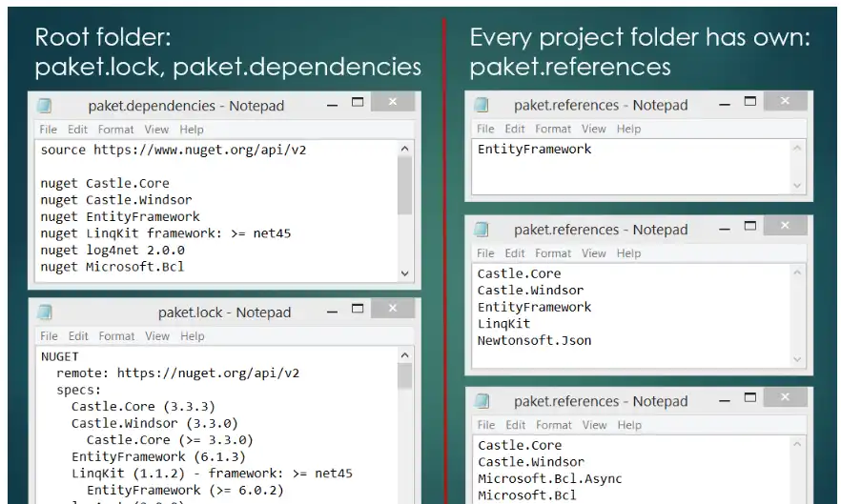The height and width of the screenshot is (504, 841).
Task: Click 'Castle.Core (>= 3.3.0)' in paket.lock
Action: [170, 439]
